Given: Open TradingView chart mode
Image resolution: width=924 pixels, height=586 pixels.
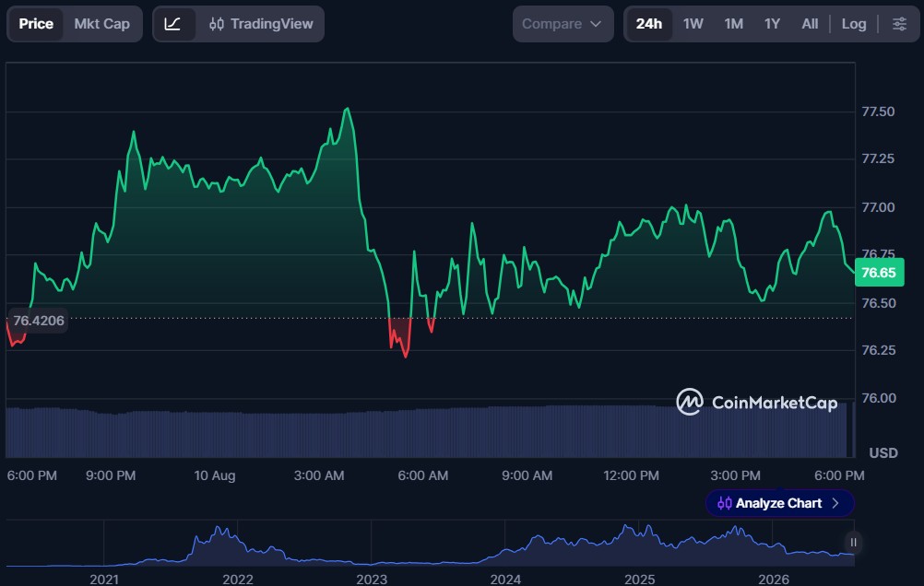Looking at the screenshot, I should tap(261, 24).
